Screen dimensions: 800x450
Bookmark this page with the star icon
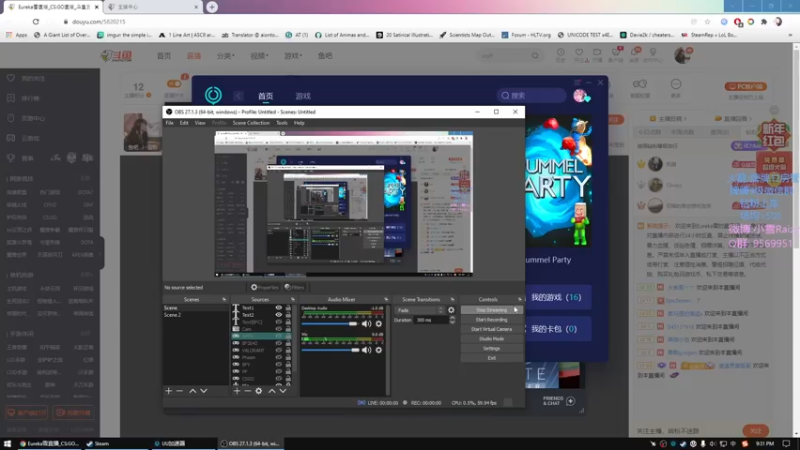click(x=707, y=21)
